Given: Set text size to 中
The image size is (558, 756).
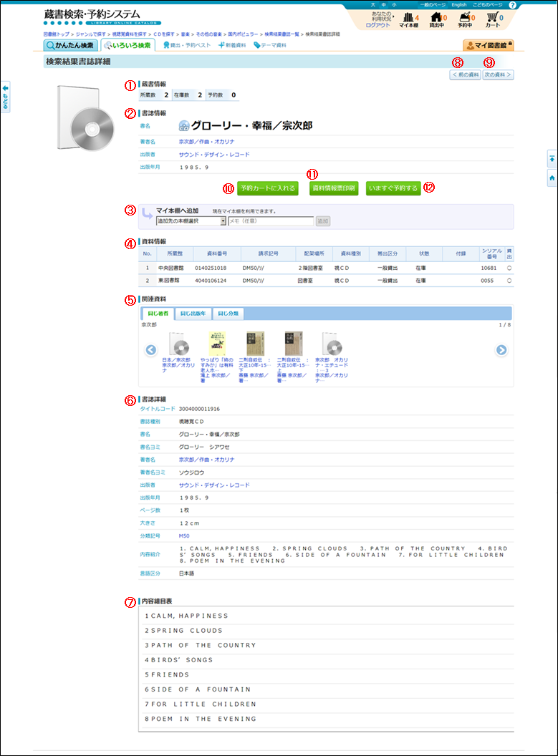Looking at the screenshot, I should coord(383,5).
